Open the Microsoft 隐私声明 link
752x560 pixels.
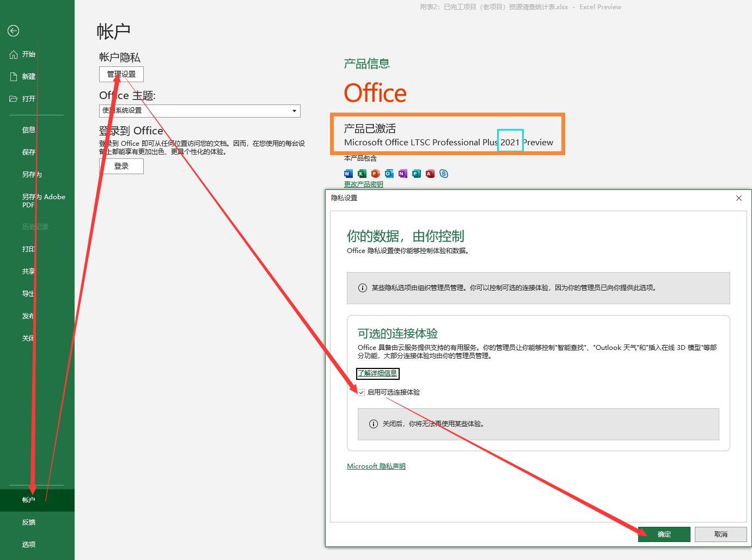[x=376, y=466]
